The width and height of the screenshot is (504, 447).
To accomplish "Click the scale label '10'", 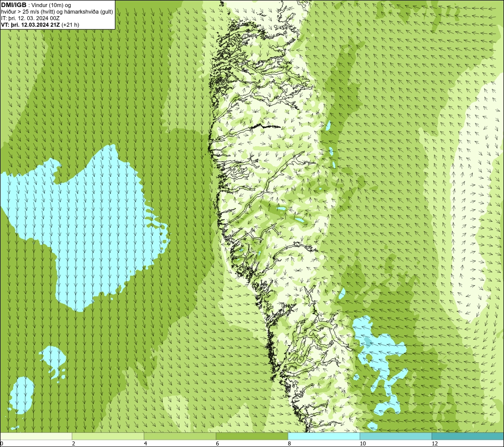I will pos(363,443).
